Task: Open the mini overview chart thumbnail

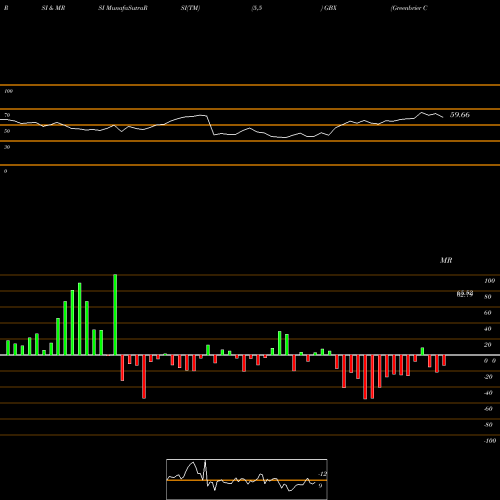Action: pyautogui.click(x=247, y=479)
